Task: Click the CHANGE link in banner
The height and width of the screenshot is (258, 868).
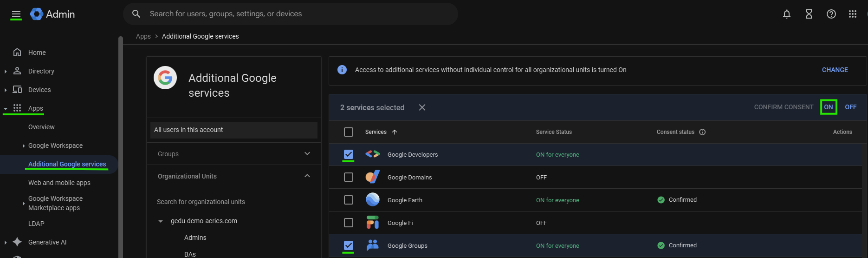Action: coord(835,70)
